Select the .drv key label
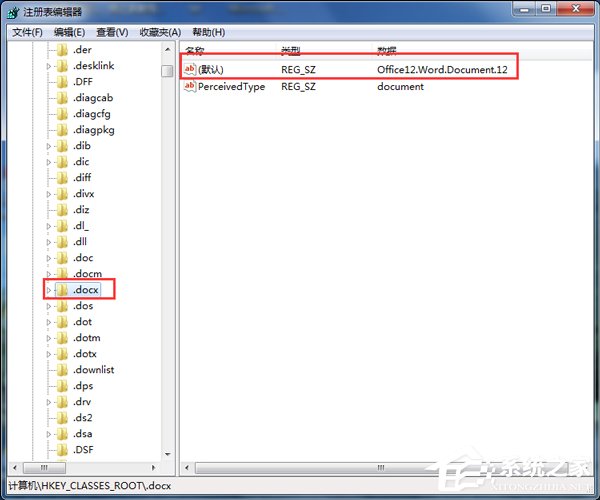The image size is (600, 500). (82, 402)
